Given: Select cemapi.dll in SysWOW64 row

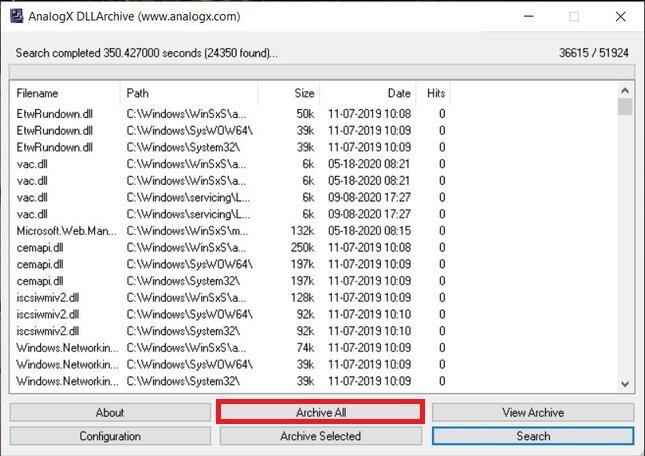Looking at the screenshot, I should [231, 264].
